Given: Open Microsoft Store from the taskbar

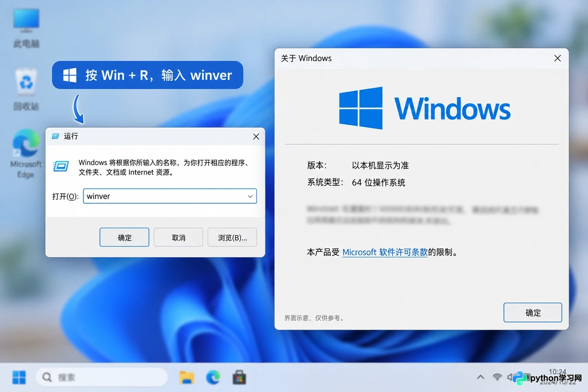Looking at the screenshot, I should (240, 377).
